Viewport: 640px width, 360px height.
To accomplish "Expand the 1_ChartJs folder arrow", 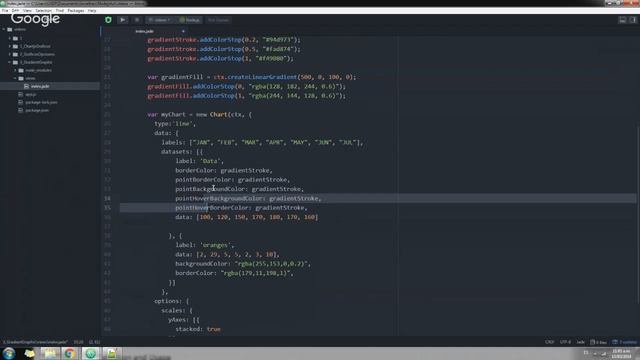I will (10, 46).
